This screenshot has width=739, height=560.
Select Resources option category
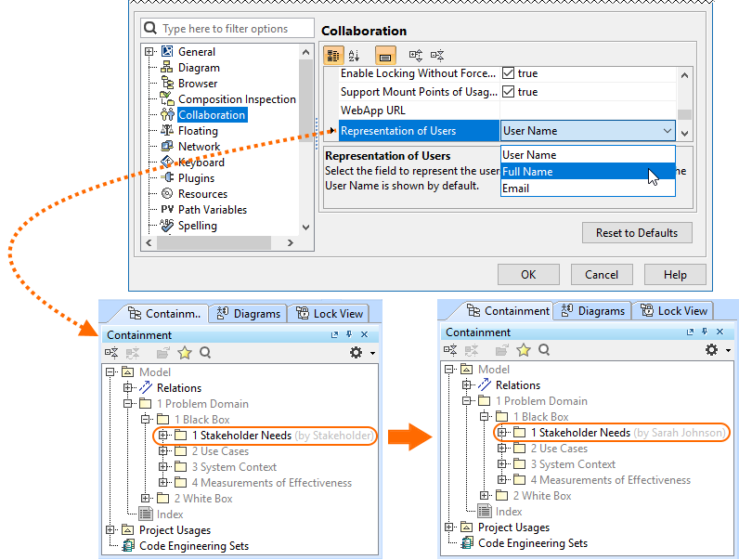202,194
